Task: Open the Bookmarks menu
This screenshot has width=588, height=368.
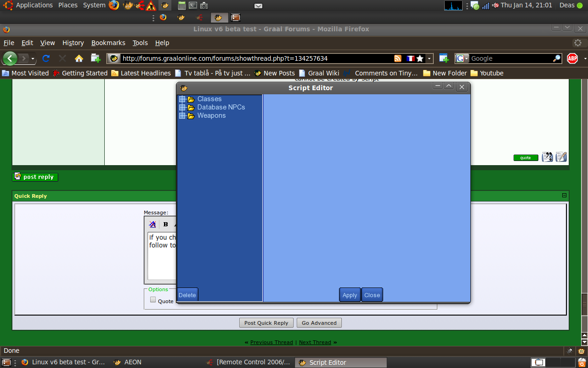Action: click(x=108, y=43)
